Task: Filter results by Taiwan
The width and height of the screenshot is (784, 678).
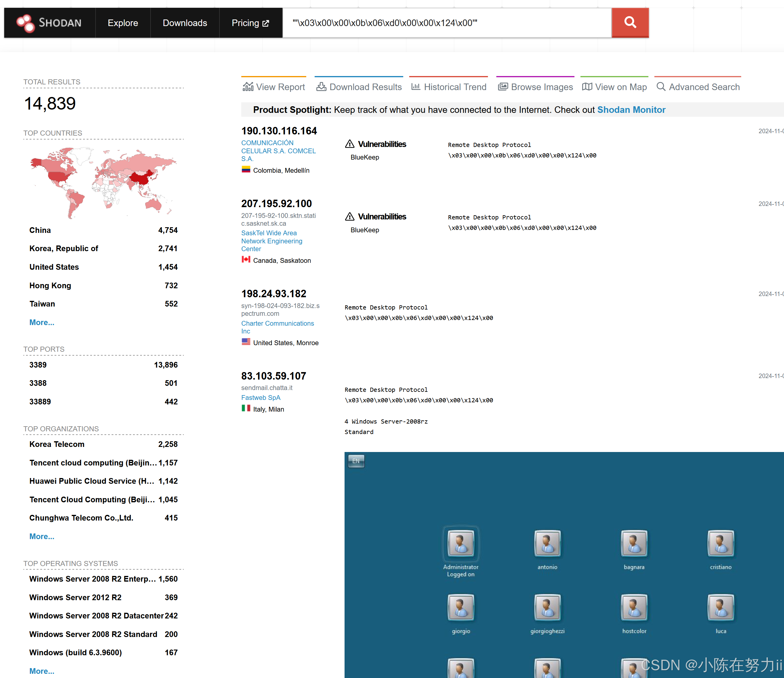Action: click(103, 304)
